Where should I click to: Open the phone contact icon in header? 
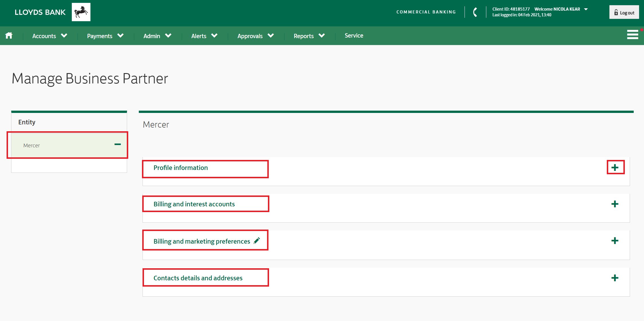point(475,12)
